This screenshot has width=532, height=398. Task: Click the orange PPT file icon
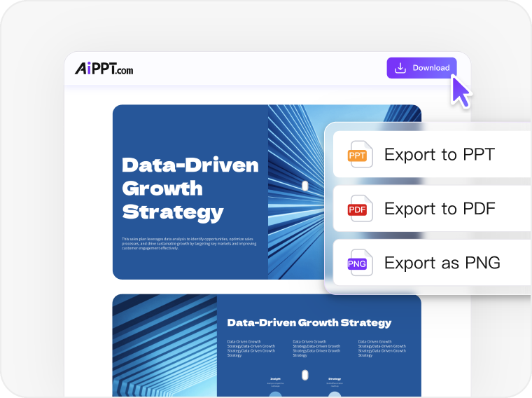point(360,155)
